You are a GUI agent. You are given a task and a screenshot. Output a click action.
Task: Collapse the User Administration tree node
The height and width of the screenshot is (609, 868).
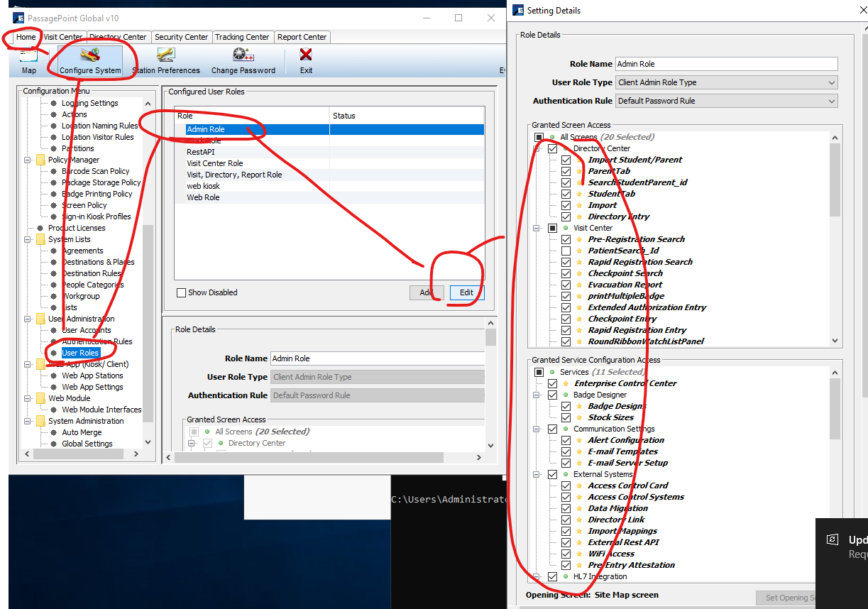point(28,319)
